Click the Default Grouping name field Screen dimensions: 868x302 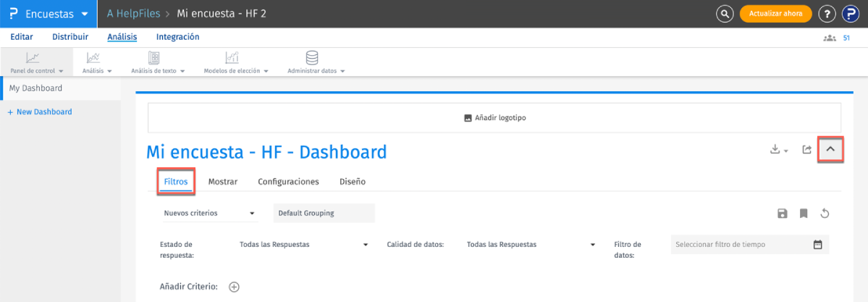324,213
